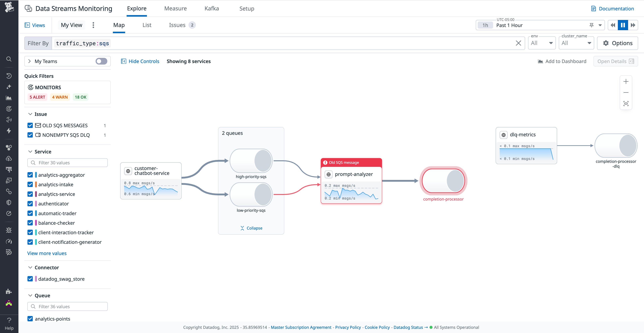The width and height of the screenshot is (644, 333).
Task: Click Add to Dashboard
Action: coord(562,61)
